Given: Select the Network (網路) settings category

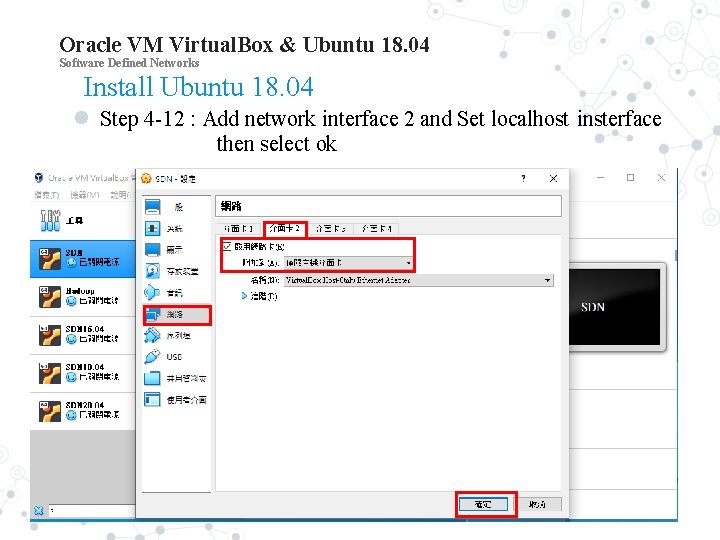Looking at the screenshot, I should 177,315.
